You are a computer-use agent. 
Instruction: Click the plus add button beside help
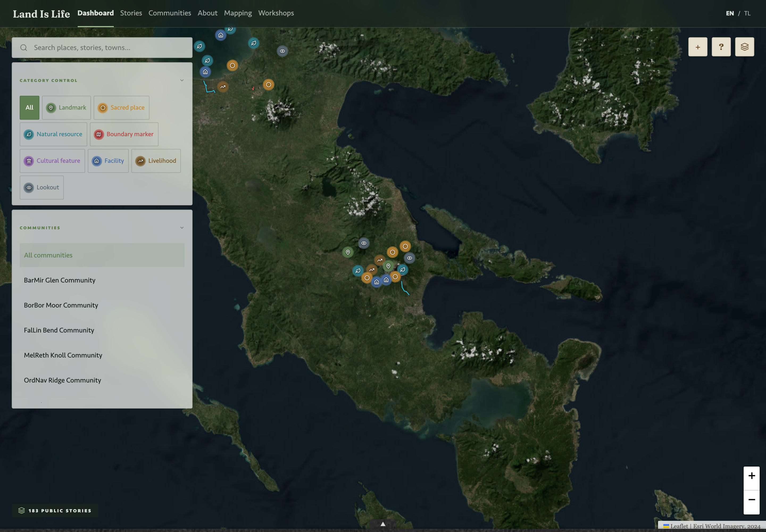(x=698, y=47)
